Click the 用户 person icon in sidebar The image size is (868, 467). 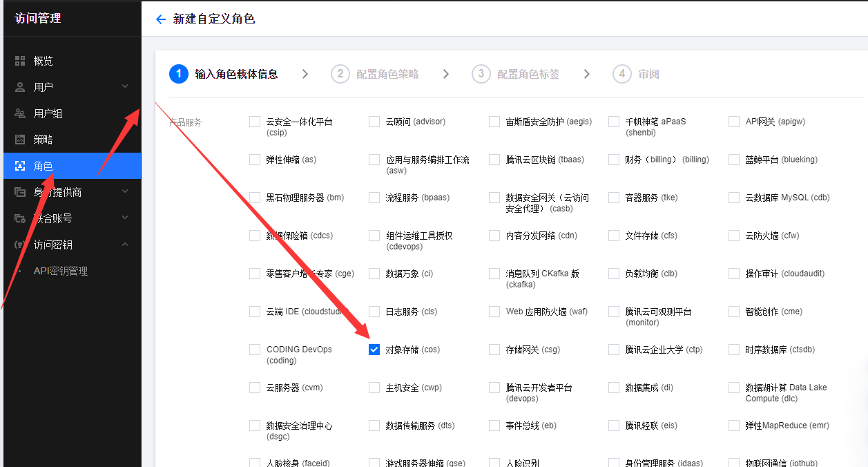(20, 87)
